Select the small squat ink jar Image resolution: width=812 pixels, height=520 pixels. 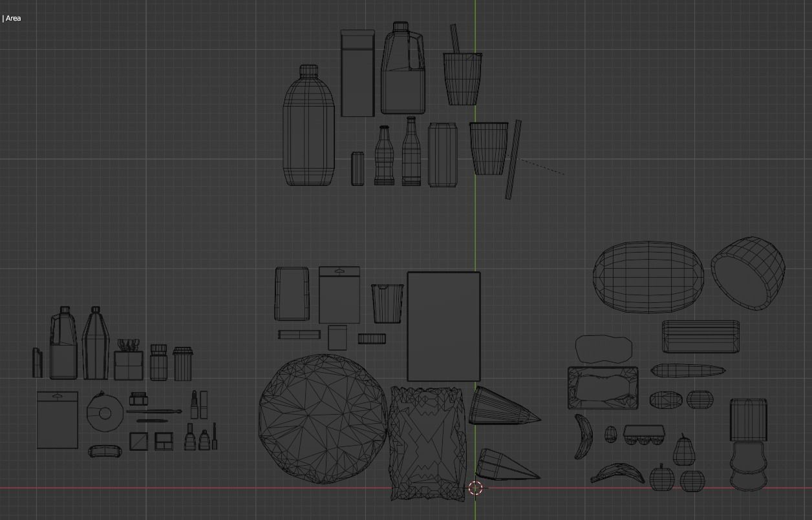click(x=139, y=399)
